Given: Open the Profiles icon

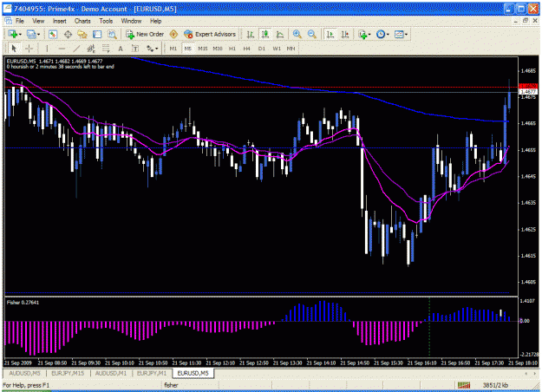Looking at the screenshot, I should point(31,34).
